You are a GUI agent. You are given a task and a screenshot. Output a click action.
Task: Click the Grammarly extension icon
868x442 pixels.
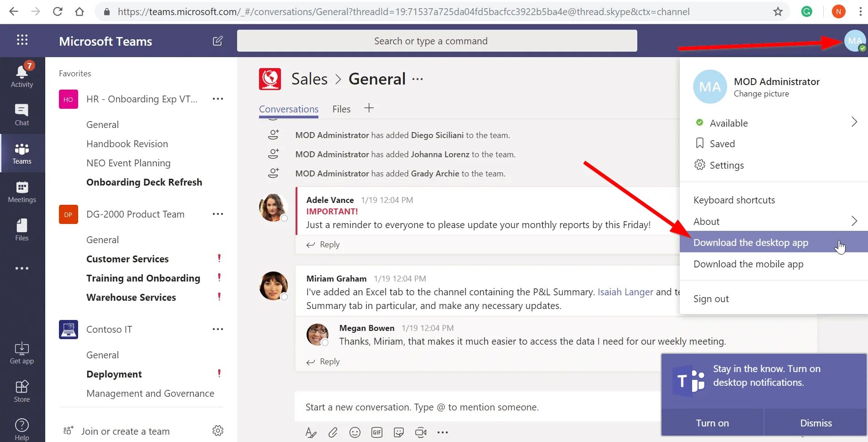(x=807, y=11)
